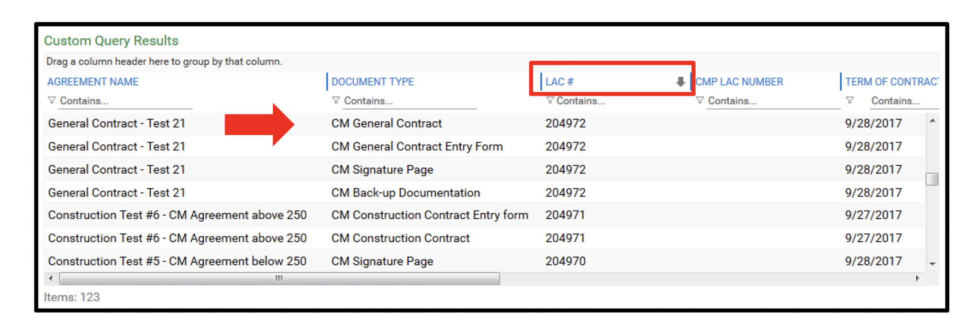Image resolution: width=980 pixels, height=334 pixels.
Task: Click 9/27/2017 in the CM Construction Contract row
Action: click(873, 238)
